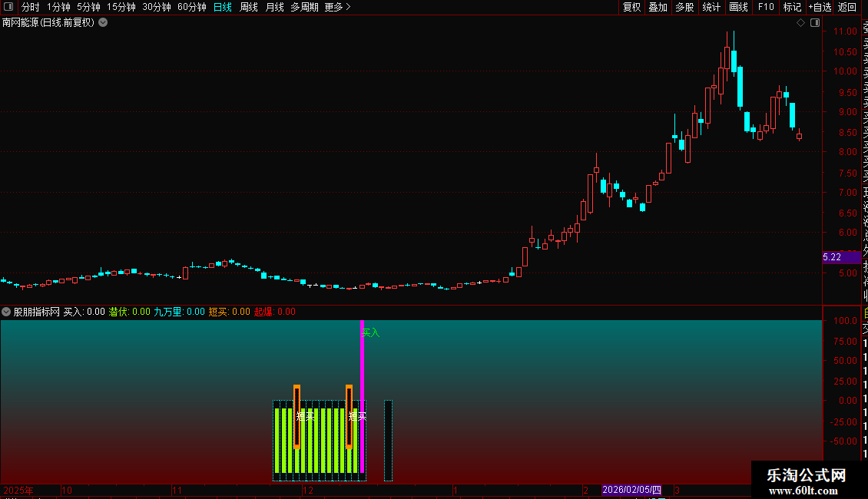The height and width of the screenshot is (499, 868).
Task: Click the 2026/02/05/四 date label
Action: [x=631, y=490]
